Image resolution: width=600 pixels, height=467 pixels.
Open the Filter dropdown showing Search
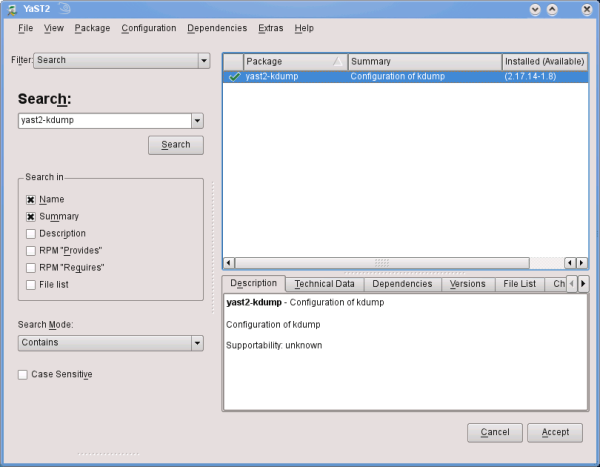coord(122,60)
